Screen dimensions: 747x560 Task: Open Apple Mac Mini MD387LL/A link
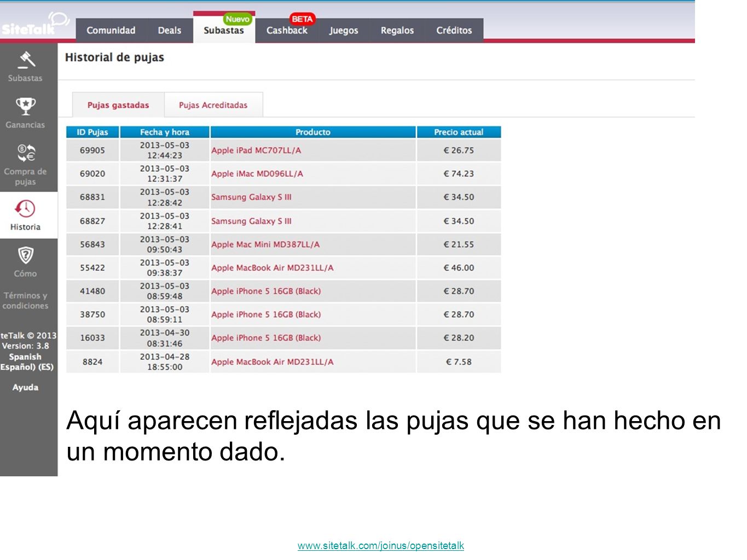(265, 244)
